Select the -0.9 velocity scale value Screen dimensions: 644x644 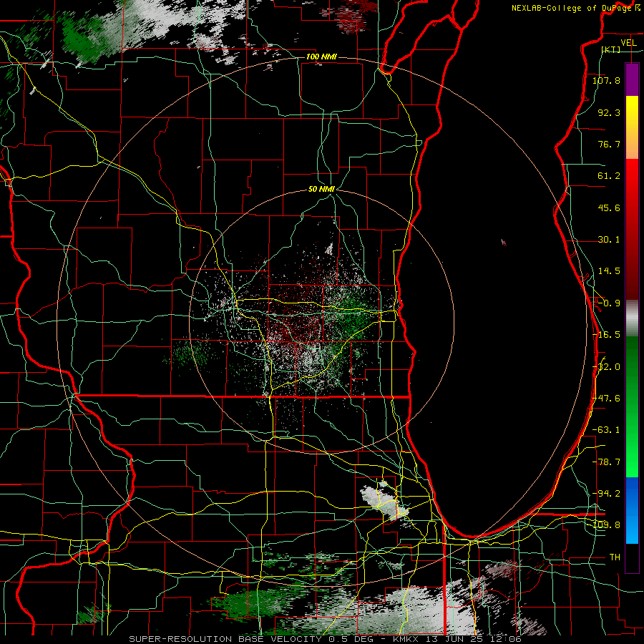click(x=609, y=303)
